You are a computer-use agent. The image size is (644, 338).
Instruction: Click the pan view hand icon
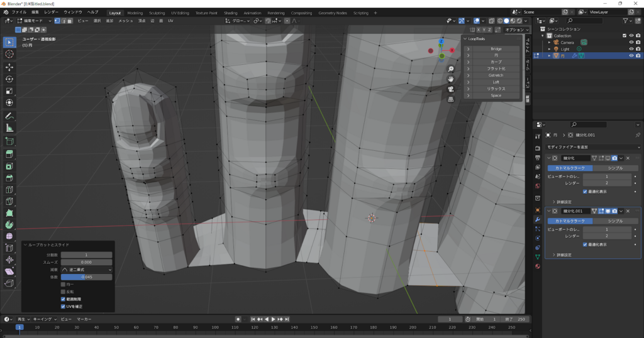pos(451,79)
